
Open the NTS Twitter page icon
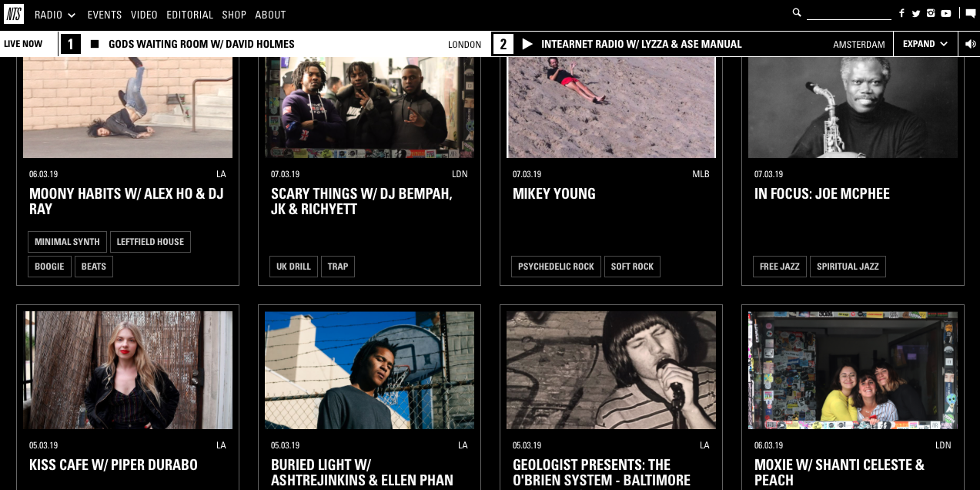tap(916, 13)
